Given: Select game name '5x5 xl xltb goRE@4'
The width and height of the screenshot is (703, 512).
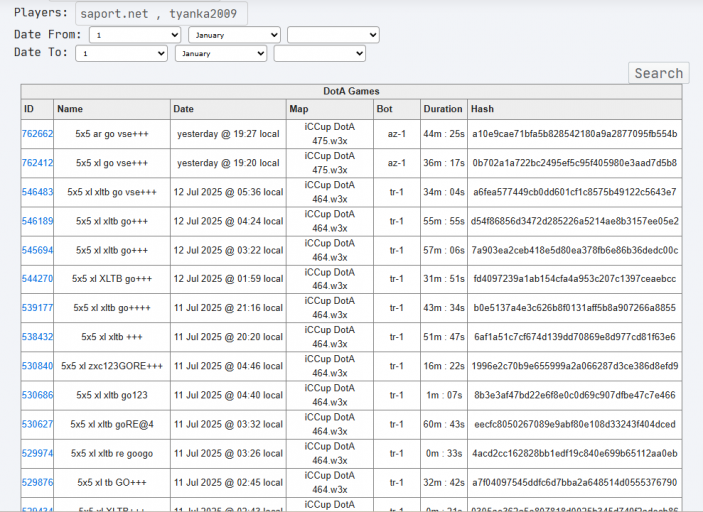Looking at the screenshot, I should point(112,424).
